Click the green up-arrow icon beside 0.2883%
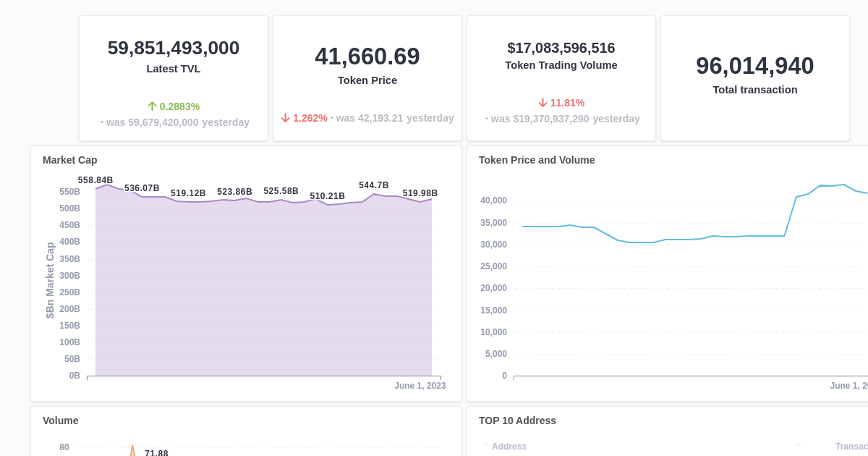This screenshot has height=456, width=868. coord(153,106)
